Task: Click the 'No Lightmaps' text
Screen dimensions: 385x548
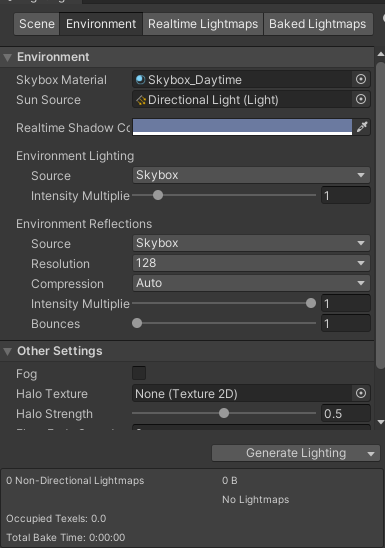Action: pyautogui.click(x=255, y=499)
